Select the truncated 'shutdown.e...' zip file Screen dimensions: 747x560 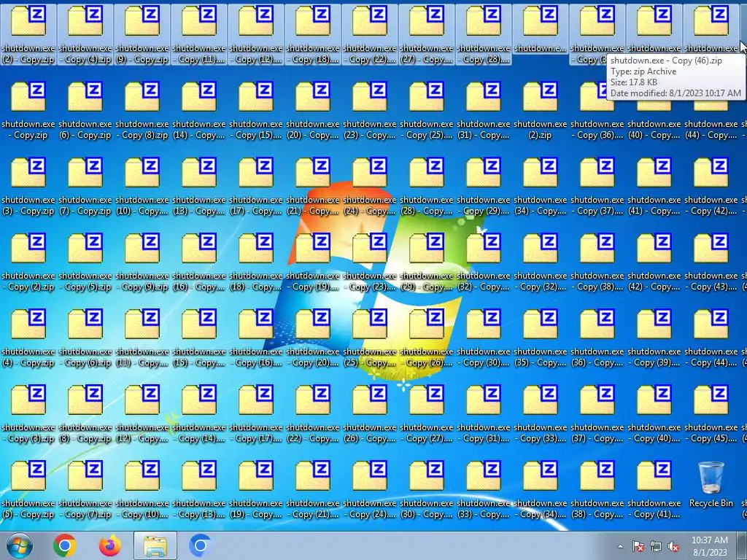[x=541, y=29]
